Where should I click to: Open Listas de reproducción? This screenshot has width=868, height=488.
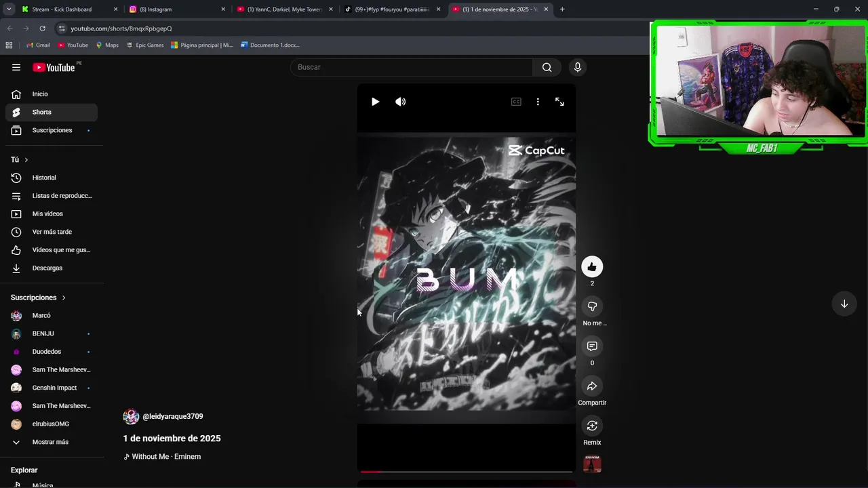pyautogui.click(x=52, y=196)
